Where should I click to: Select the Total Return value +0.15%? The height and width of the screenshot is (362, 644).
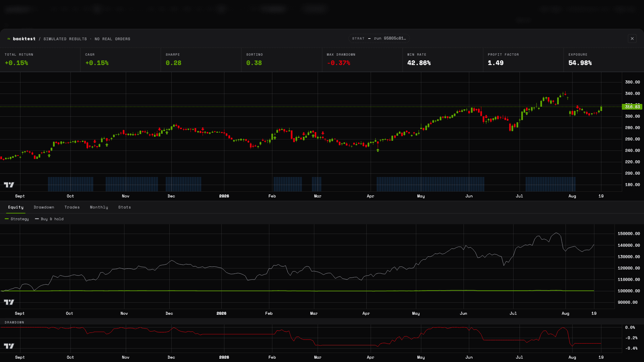point(16,63)
